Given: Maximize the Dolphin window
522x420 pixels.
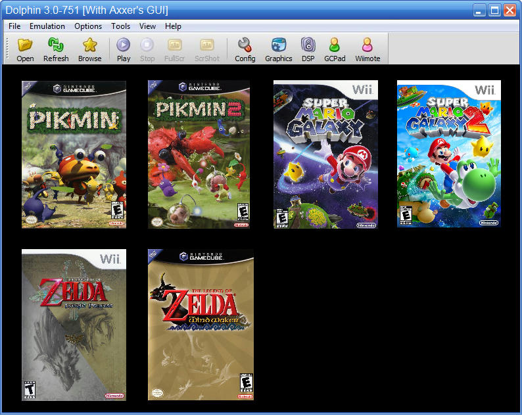Looking at the screenshot, I should 494,11.
